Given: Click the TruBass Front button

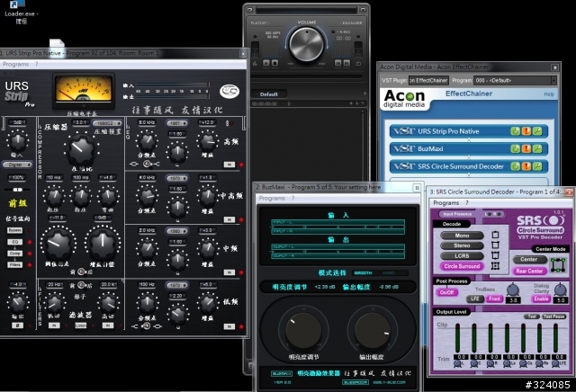Looking at the screenshot, I should pyautogui.click(x=494, y=298).
